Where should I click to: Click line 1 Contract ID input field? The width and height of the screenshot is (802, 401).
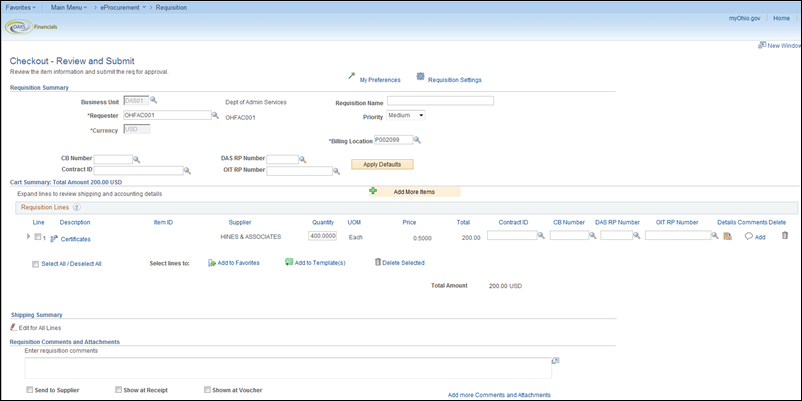[x=512, y=235]
